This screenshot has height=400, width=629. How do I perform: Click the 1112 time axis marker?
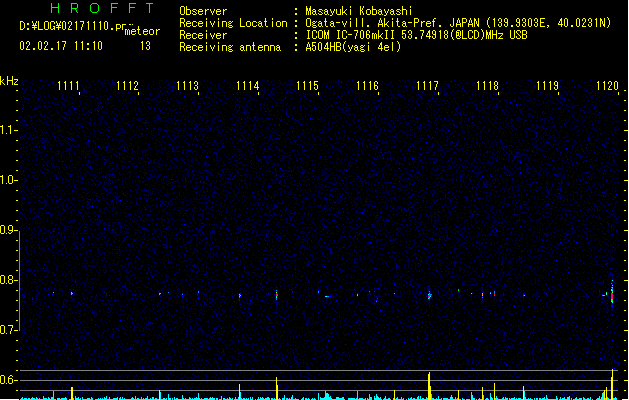[x=127, y=86]
